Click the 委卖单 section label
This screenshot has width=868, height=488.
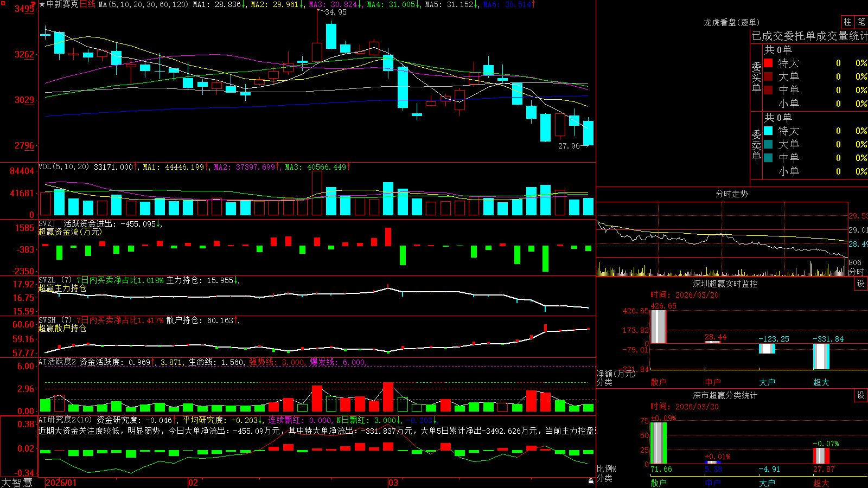coord(756,145)
